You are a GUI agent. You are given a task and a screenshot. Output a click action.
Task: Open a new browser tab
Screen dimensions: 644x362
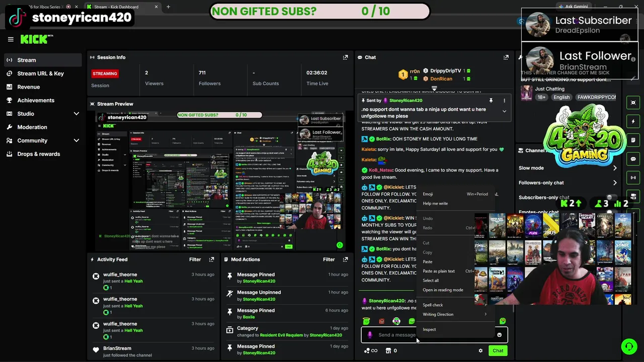click(x=168, y=7)
